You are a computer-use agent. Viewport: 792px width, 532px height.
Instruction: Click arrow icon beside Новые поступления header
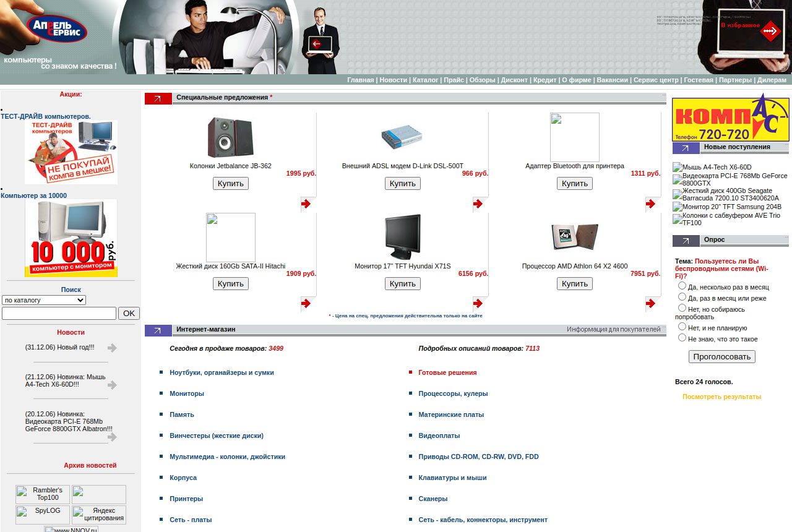[x=686, y=148]
